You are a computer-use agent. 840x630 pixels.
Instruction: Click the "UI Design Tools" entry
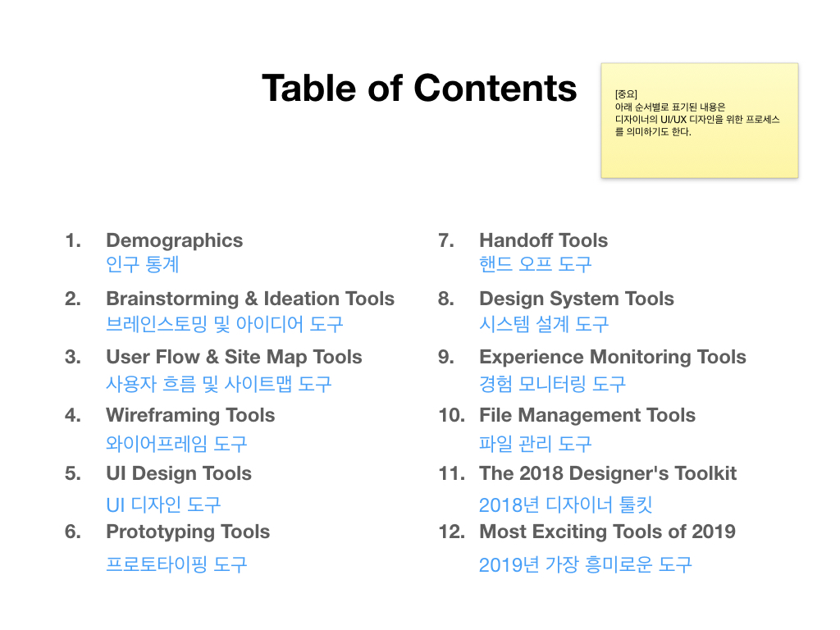(178, 473)
